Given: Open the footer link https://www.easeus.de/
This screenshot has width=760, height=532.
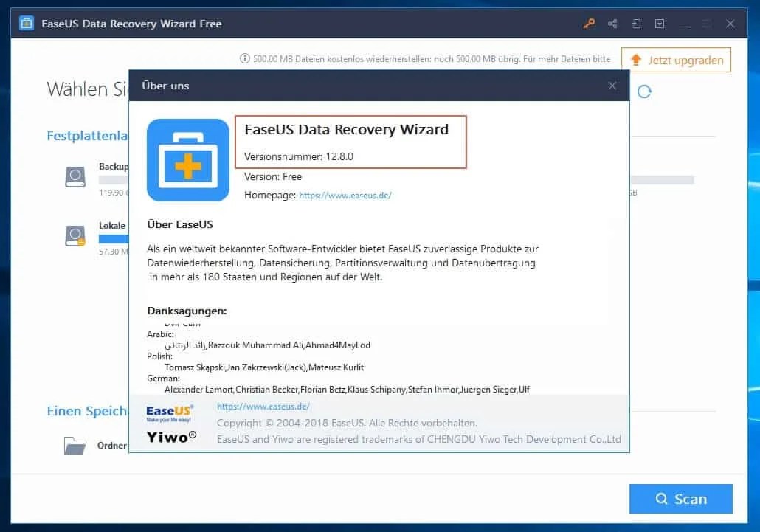Looking at the screenshot, I should tap(263, 406).
